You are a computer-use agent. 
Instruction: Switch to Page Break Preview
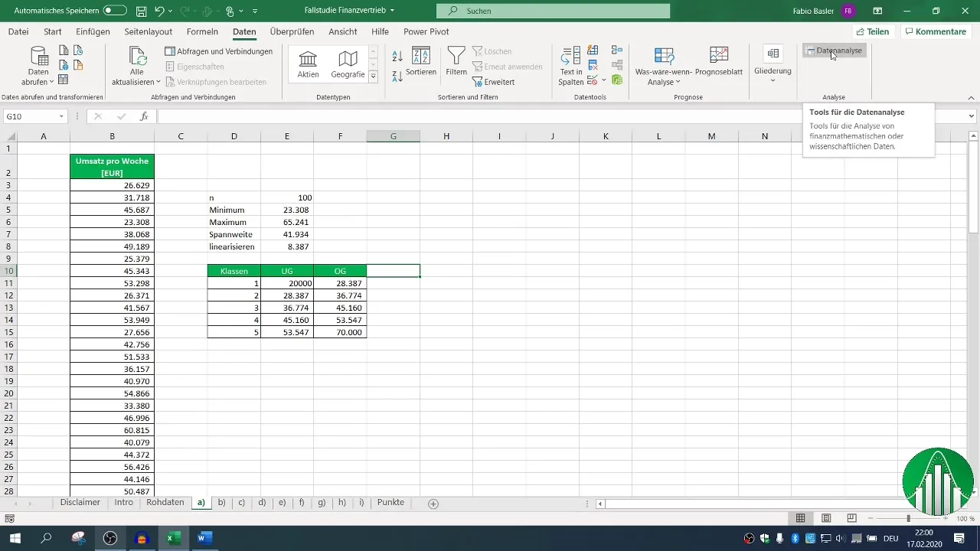851,518
